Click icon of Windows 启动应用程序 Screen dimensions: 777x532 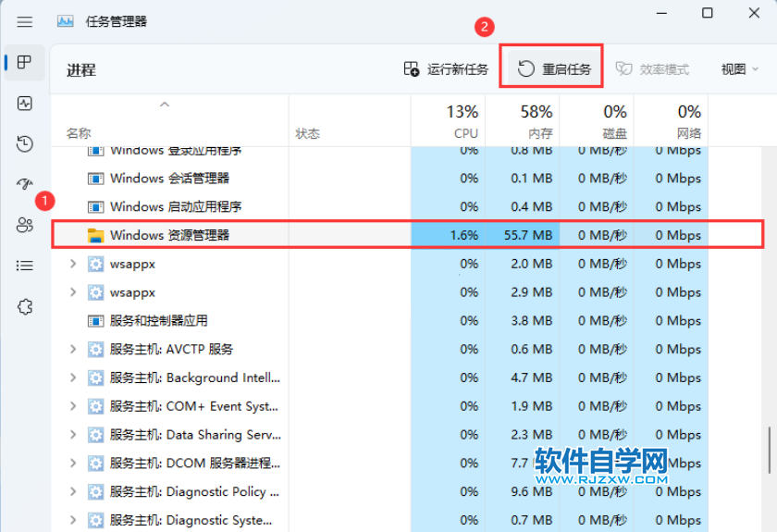(x=95, y=206)
